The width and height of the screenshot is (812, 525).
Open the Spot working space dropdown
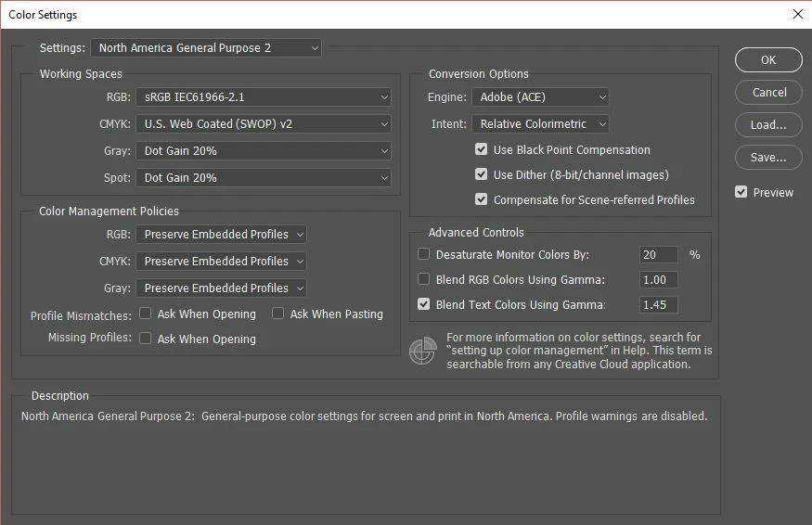264,177
